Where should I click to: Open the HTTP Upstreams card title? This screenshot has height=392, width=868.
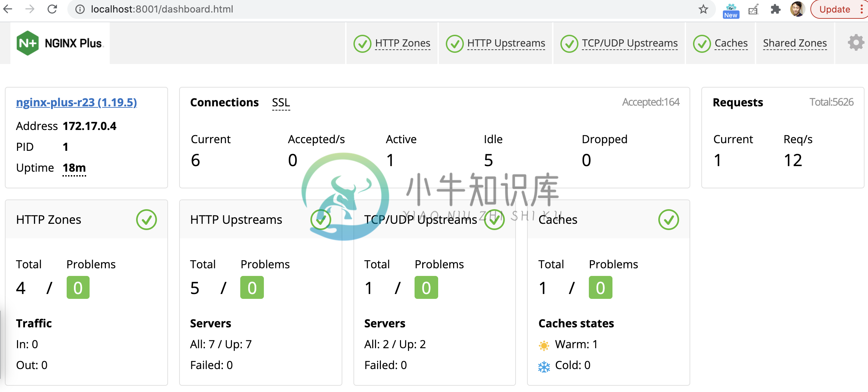pos(236,220)
